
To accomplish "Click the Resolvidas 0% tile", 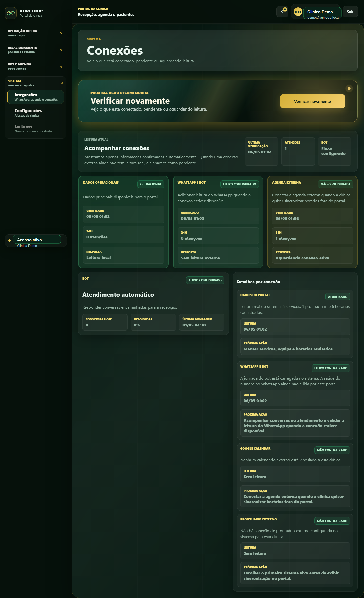I will pos(153,322).
